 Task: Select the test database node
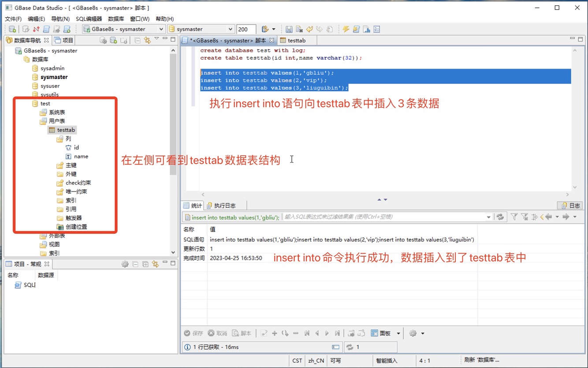click(x=45, y=103)
